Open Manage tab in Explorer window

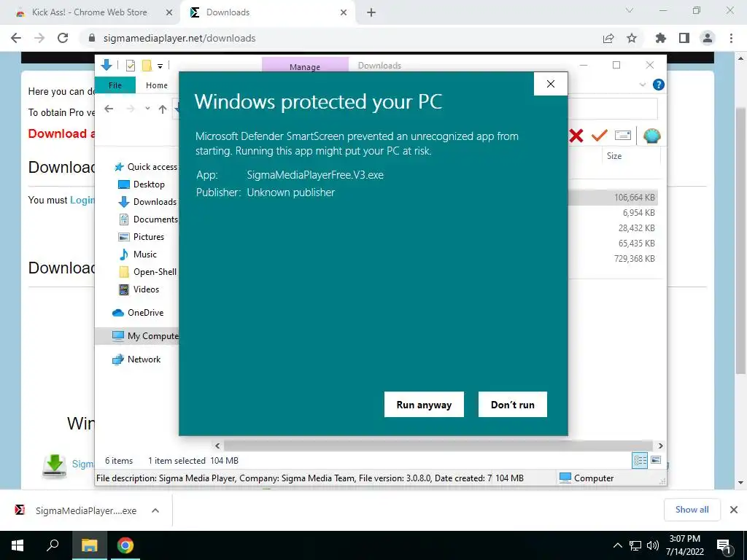coord(305,66)
